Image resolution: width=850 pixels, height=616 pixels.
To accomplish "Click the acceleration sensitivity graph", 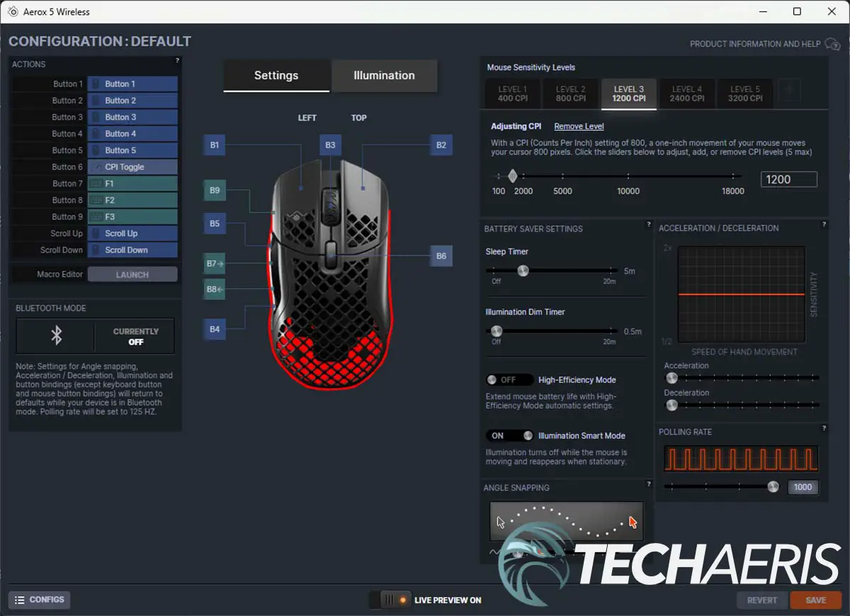I will tap(741, 295).
